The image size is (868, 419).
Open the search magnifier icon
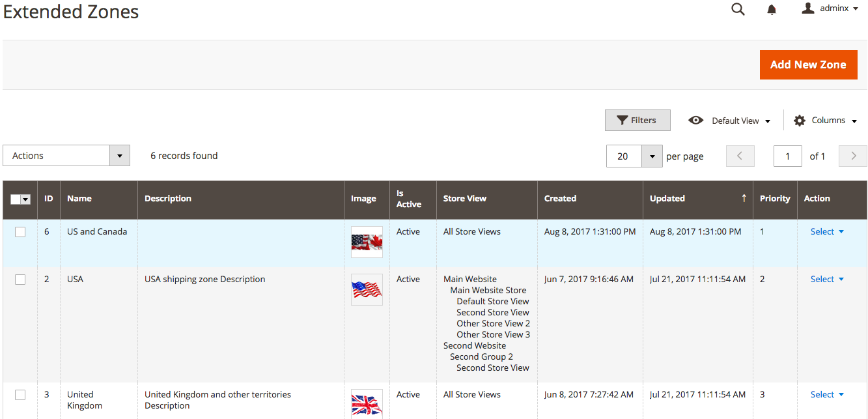(738, 9)
